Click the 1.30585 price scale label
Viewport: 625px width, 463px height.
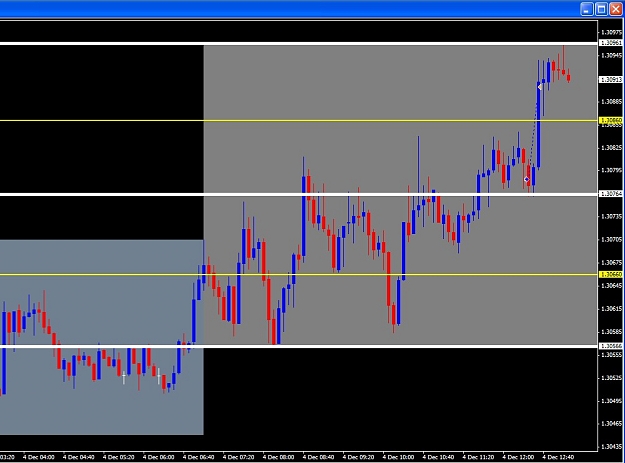(x=611, y=332)
